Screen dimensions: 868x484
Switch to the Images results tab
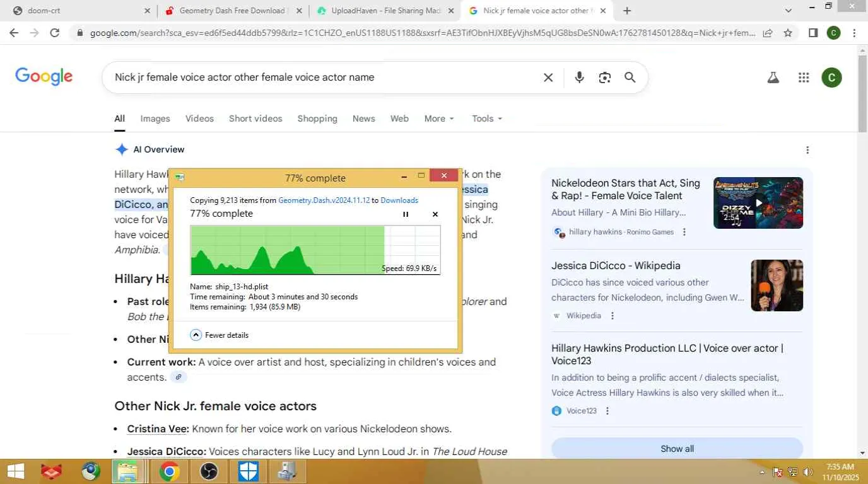pyautogui.click(x=155, y=118)
